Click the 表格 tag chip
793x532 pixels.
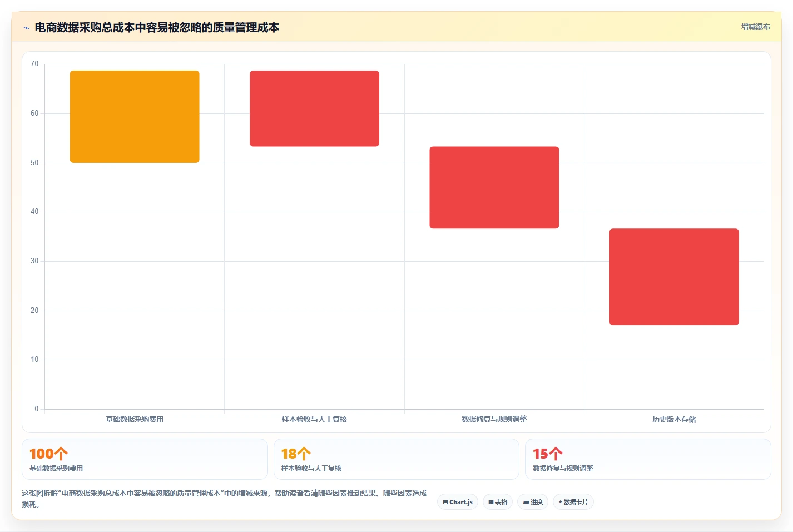[x=498, y=502]
